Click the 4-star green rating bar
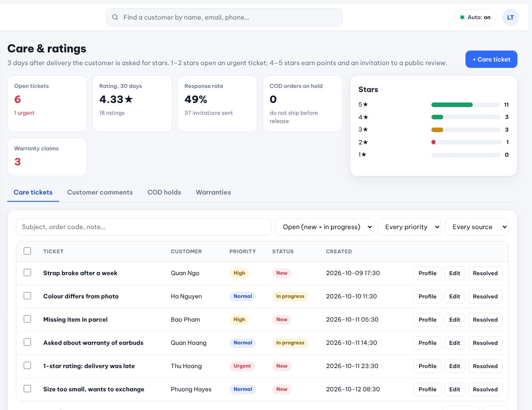This screenshot has width=532, height=410. click(x=437, y=117)
